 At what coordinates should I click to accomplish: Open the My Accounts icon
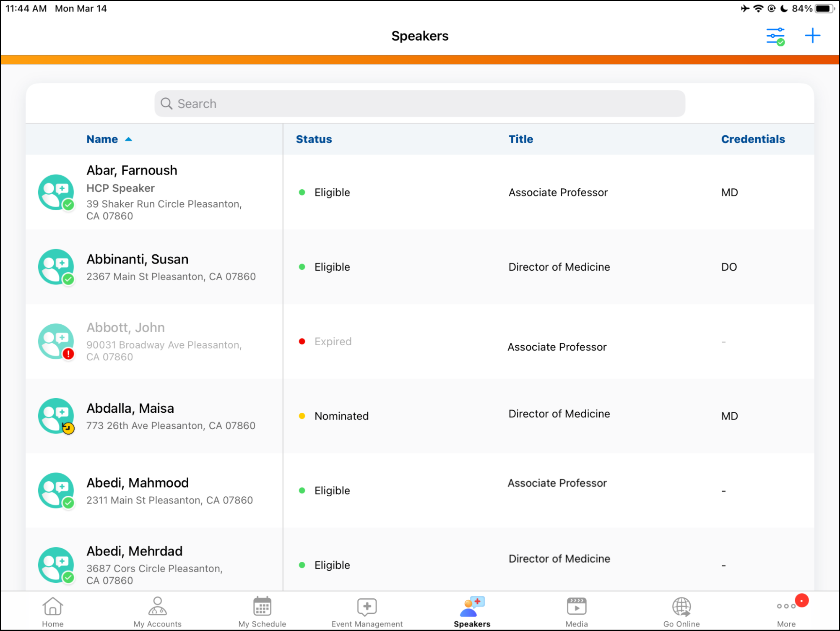157,612
